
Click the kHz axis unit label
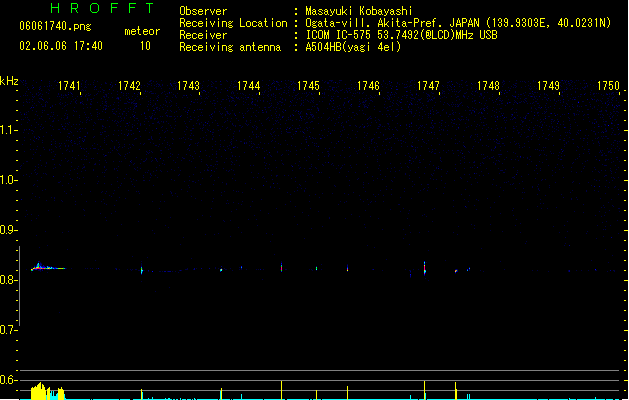pyautogui.click(x=9, y=81)
